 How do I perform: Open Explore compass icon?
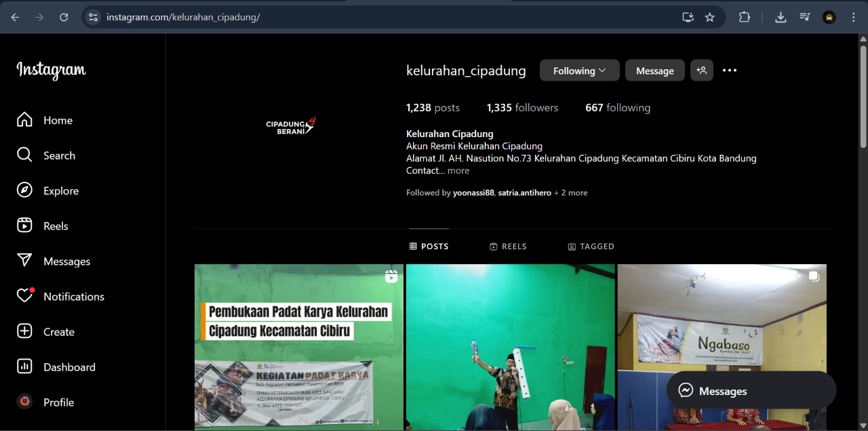tap(24, 191)
